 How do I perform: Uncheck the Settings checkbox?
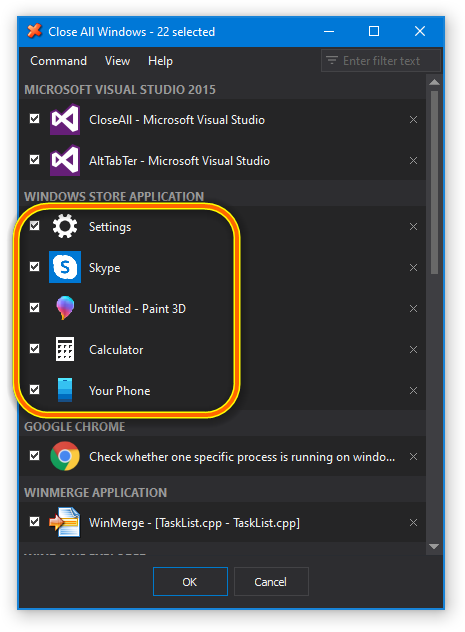35,226
